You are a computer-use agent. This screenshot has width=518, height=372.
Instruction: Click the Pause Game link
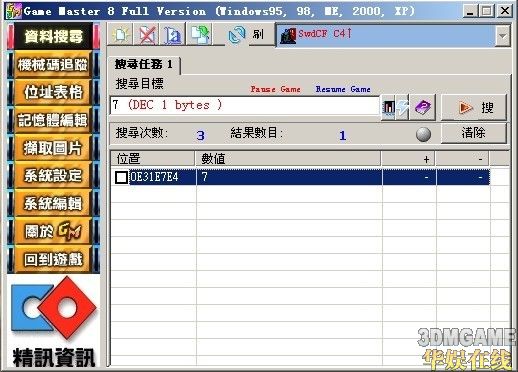275,89
